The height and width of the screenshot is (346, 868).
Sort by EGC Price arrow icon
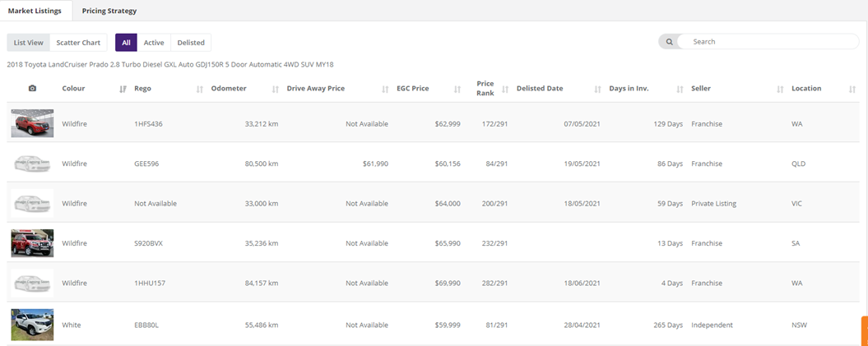pos(457,89)
